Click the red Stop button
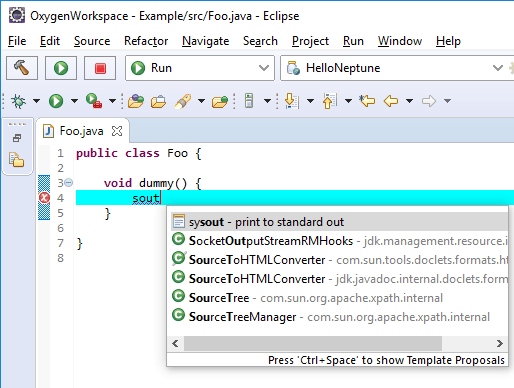The image size is (514, 388). (x=100, y=68)
